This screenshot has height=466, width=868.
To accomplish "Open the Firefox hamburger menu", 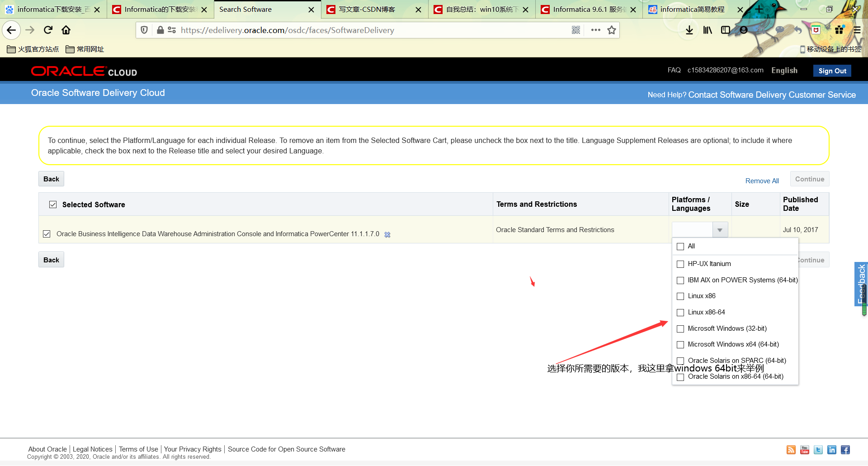I will pyautogui.click(x=857, y=30).
